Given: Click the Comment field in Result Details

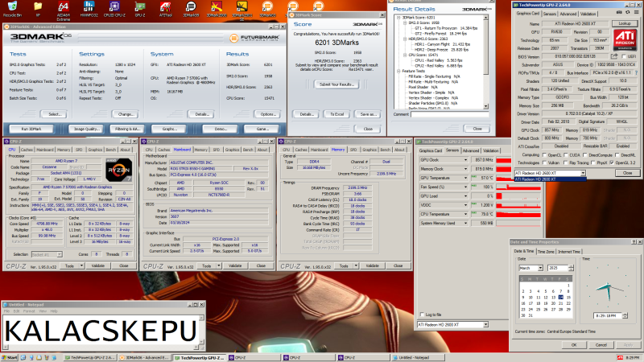Looking at the screenshot, I should 449,114.
